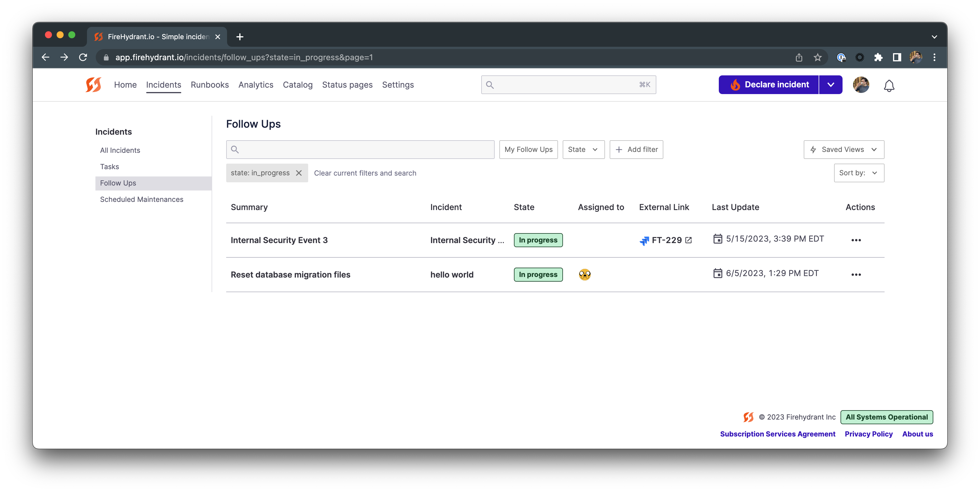
Task: Expand Declare incident dropdown arrow
Action: [831, 84]
